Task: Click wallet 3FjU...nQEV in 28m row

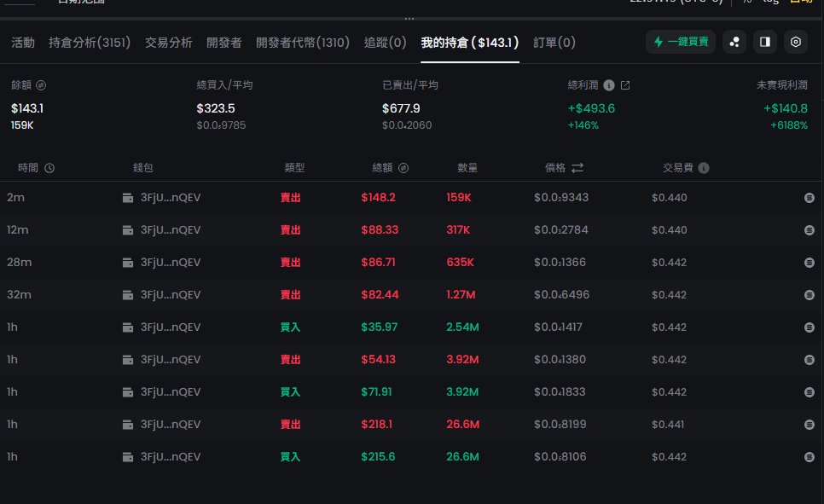Action: (171, 263)
